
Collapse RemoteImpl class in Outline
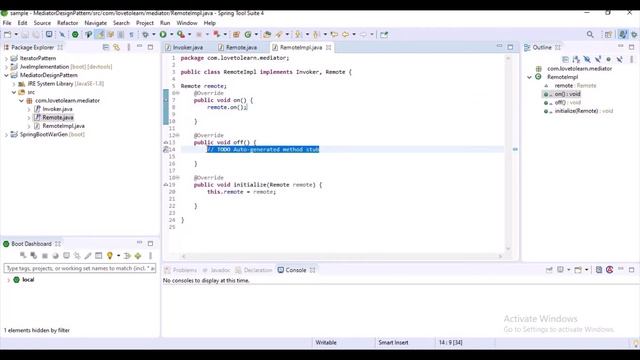(x=530, y=77)
